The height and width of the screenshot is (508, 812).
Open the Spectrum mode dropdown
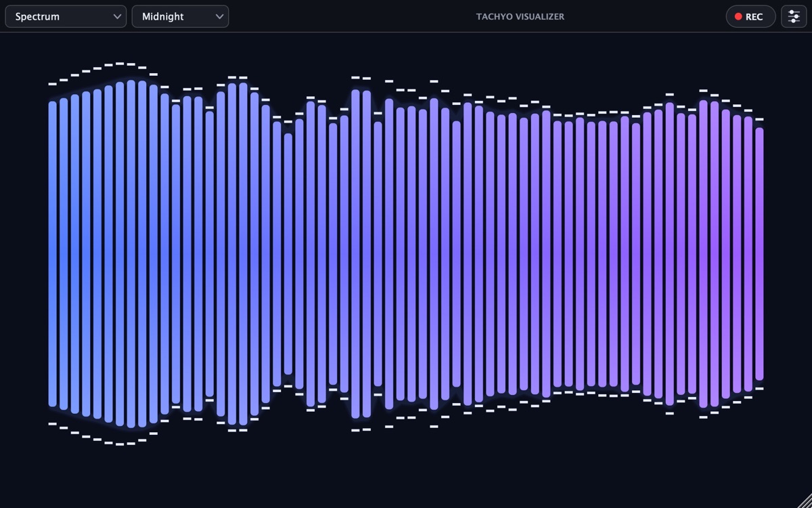pos(66,16)
